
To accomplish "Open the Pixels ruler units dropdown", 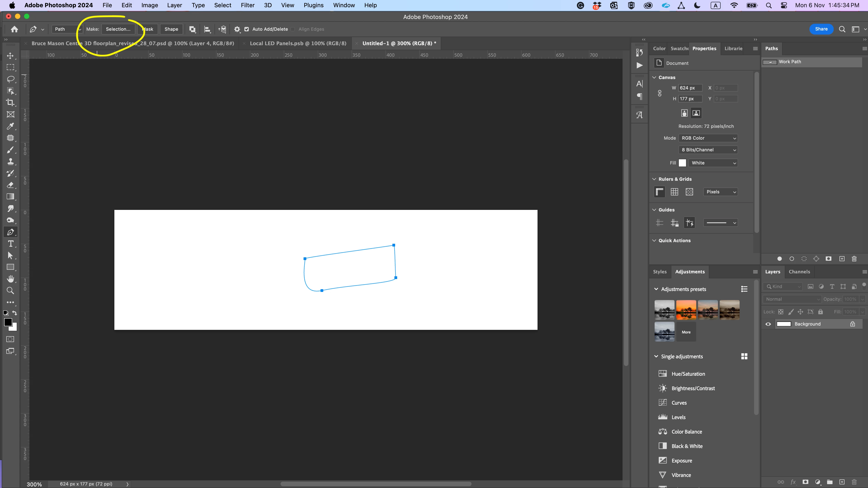I will [720, 192].
